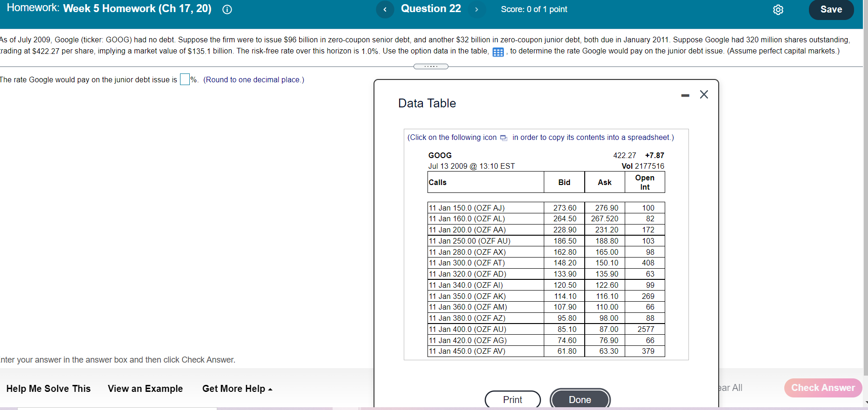
Task: Click the Score: 0 of 1 point text
Action: tap(534, 9)
